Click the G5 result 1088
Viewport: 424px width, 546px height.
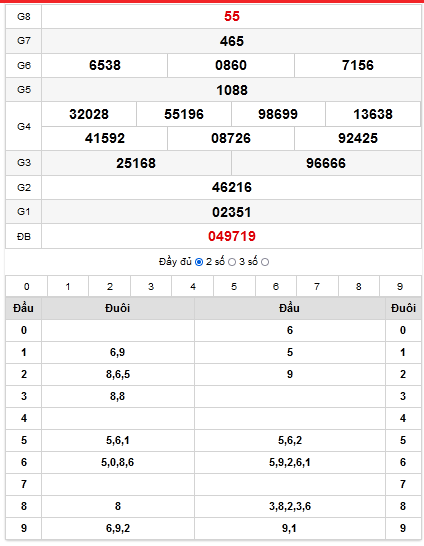(x=232, y=90)
